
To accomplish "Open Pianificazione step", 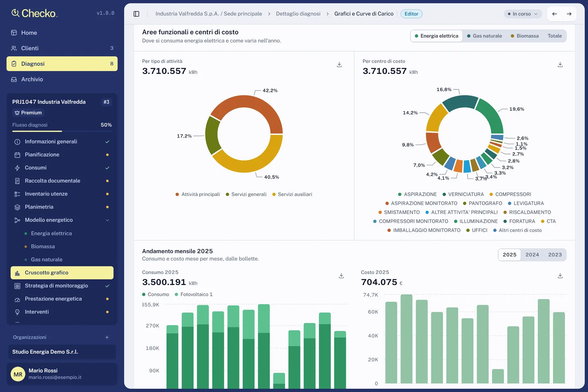I will [x=62, y=155].
